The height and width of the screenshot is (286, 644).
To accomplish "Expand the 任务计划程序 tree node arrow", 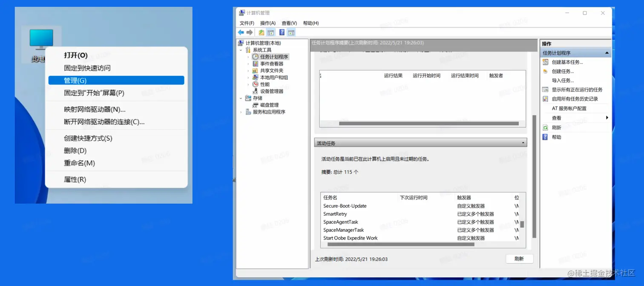I will [248, 57].
